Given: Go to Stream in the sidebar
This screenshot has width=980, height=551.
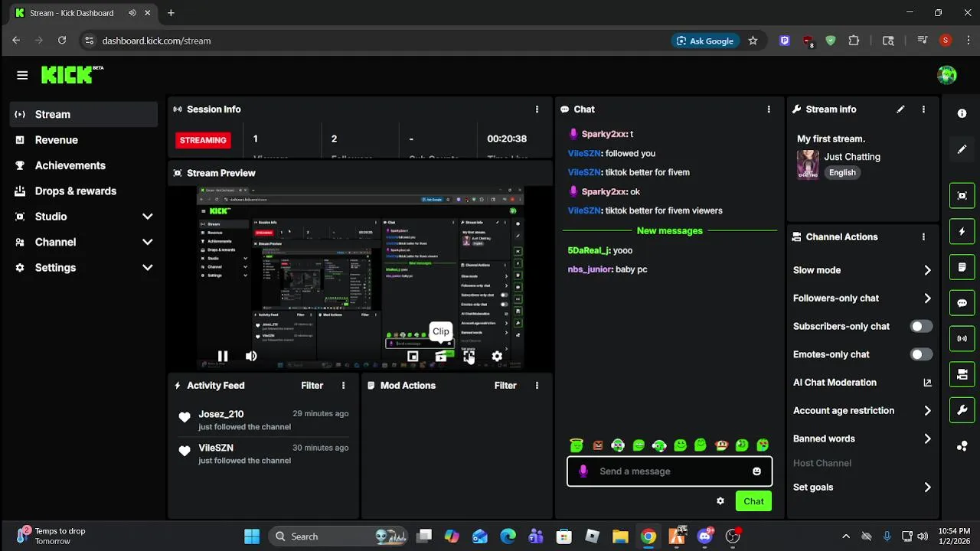Looking at the screenshot, I should 84,114.
